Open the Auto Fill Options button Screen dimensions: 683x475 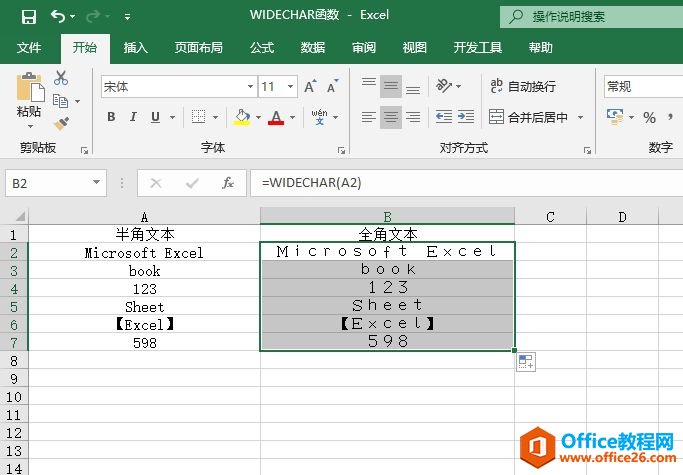[526, 362]
